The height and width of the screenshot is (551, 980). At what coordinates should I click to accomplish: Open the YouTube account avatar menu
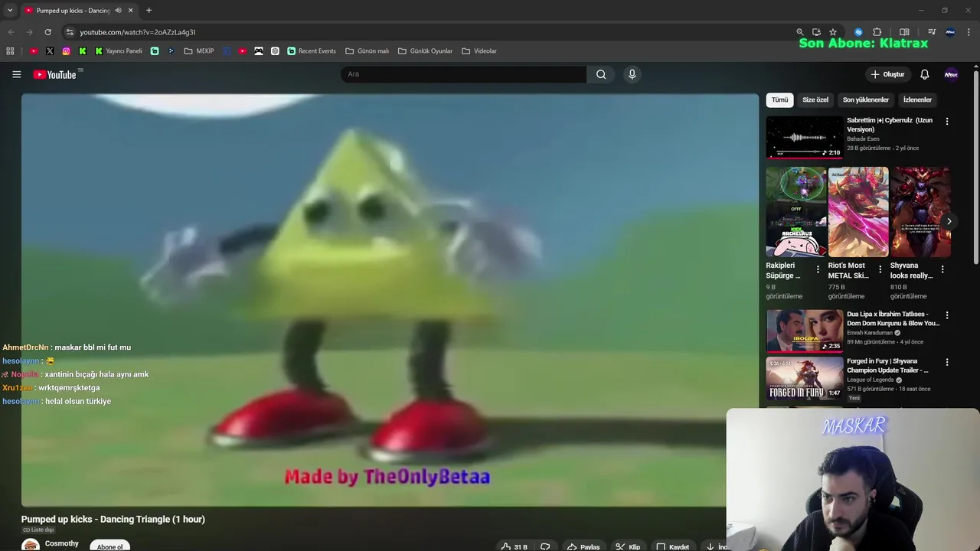coord(951,74)
